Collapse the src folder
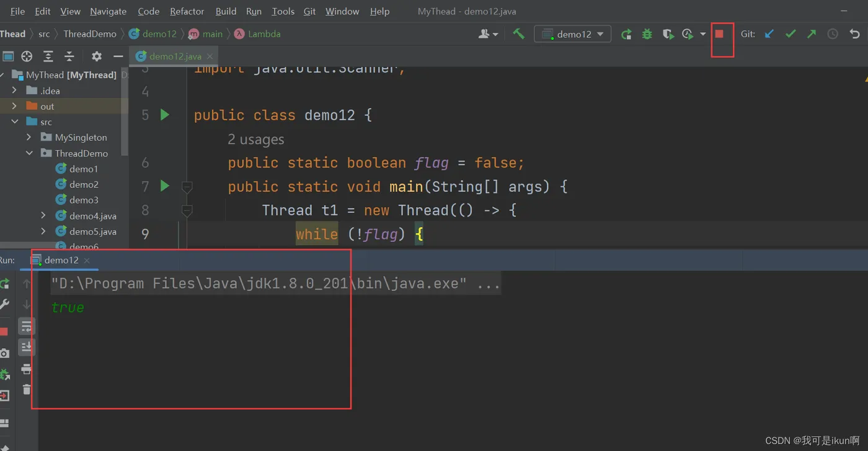868x451 pixels. pyautogui.click(x=14, y=122)
